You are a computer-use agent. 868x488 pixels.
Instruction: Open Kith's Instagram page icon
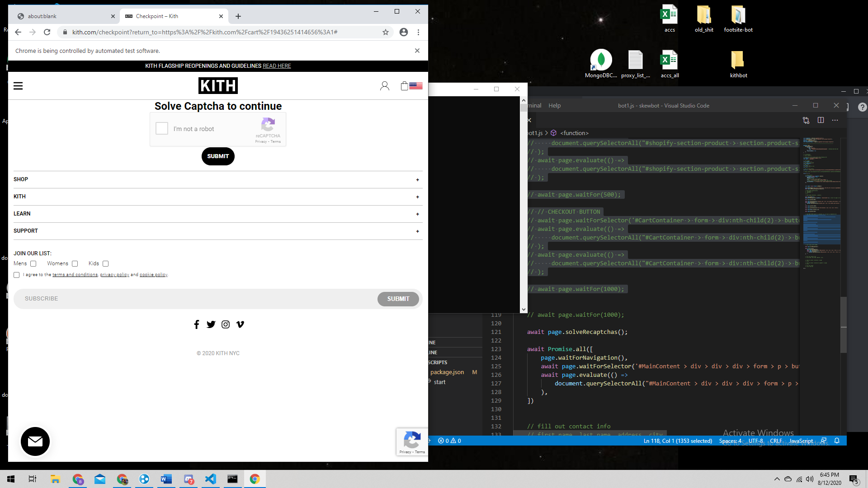point(226,324)
